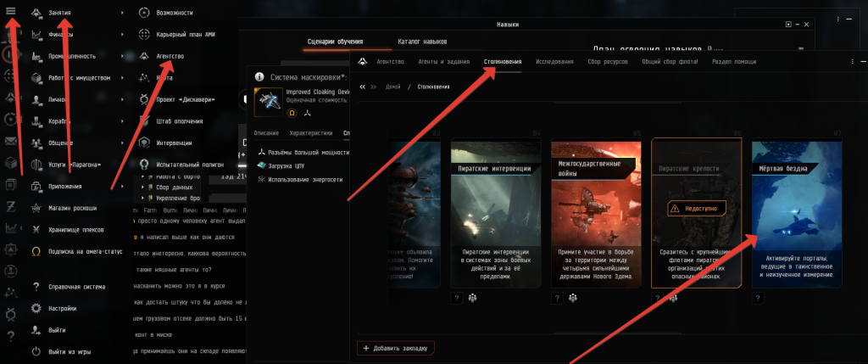Open Справочная система help entry

point(76,287)
